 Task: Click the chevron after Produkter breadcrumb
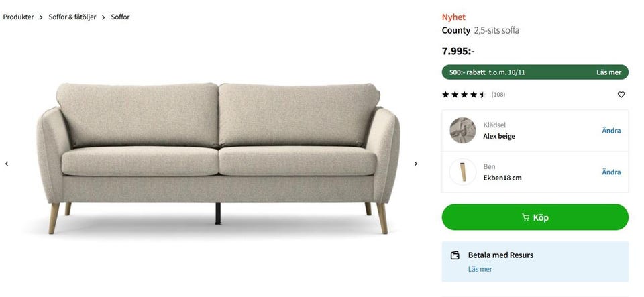click(41, 17)
